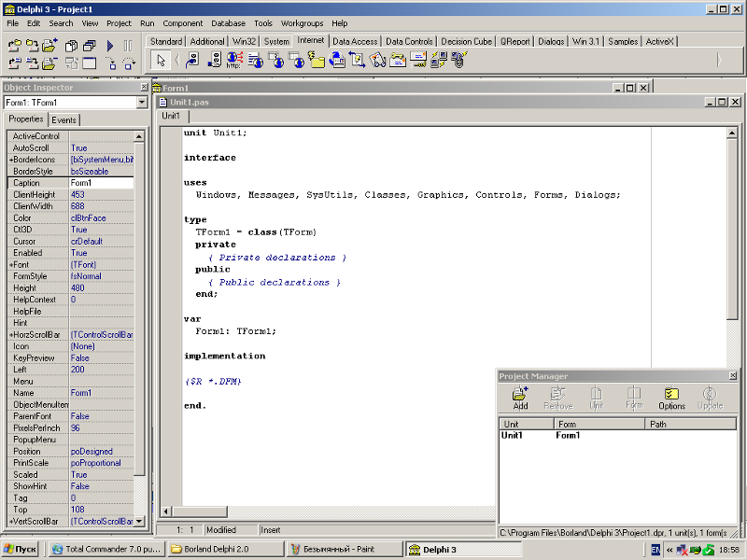Viewport: 747px width, 560px height.
Task: Click the EN language indicator in tray
Action: [655, 550]
